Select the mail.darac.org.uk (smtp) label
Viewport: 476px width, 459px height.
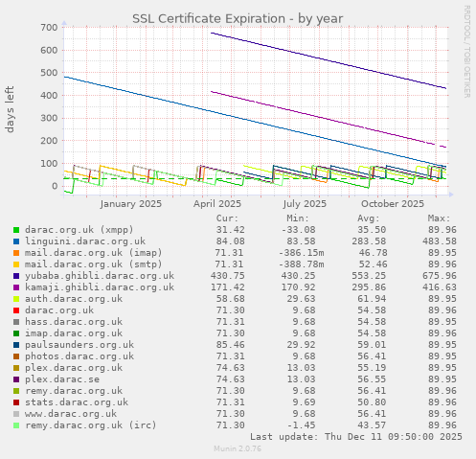pyautogui.click(x=94, y=264)
